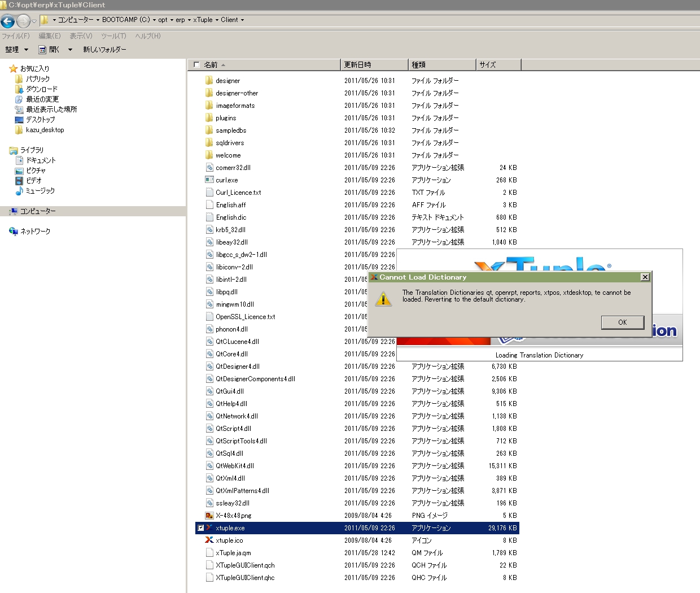Select the Curl_Licence.txt file name

click(x=238, y=193)
